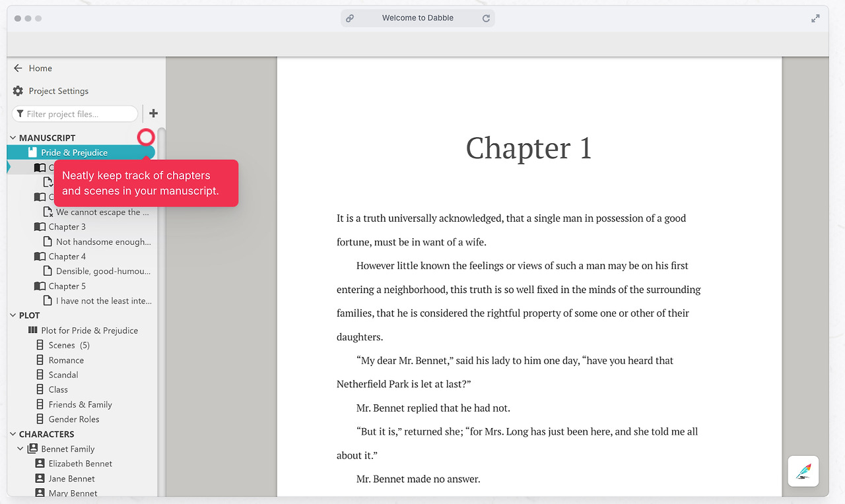845x504 pixels.
Task: Collapse the CHARACTERS section
Action: pos(13,434)
